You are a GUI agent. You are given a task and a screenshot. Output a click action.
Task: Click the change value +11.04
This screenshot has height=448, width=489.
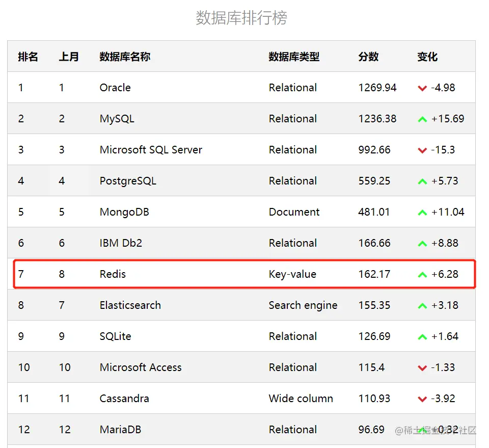(448, 212)
